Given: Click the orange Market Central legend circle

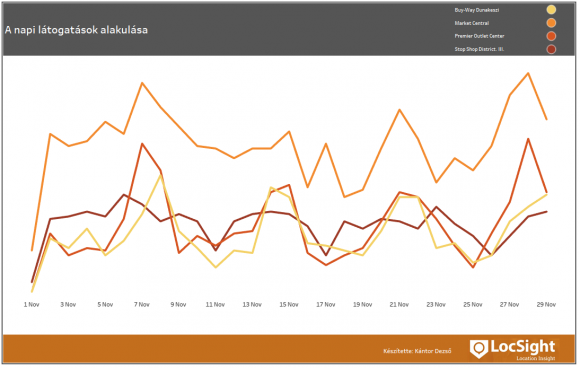Looking at the screenshot, I should point(551,23).
